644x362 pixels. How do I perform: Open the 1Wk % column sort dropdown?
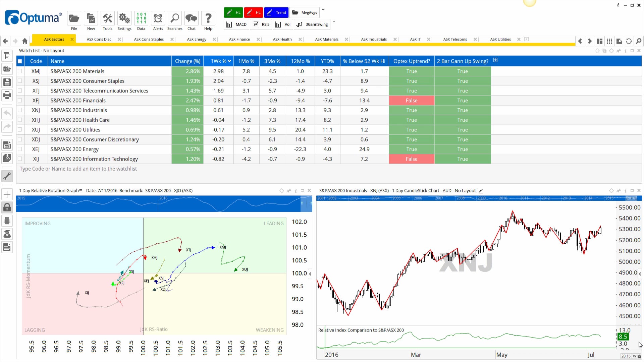tap(229, 61)
